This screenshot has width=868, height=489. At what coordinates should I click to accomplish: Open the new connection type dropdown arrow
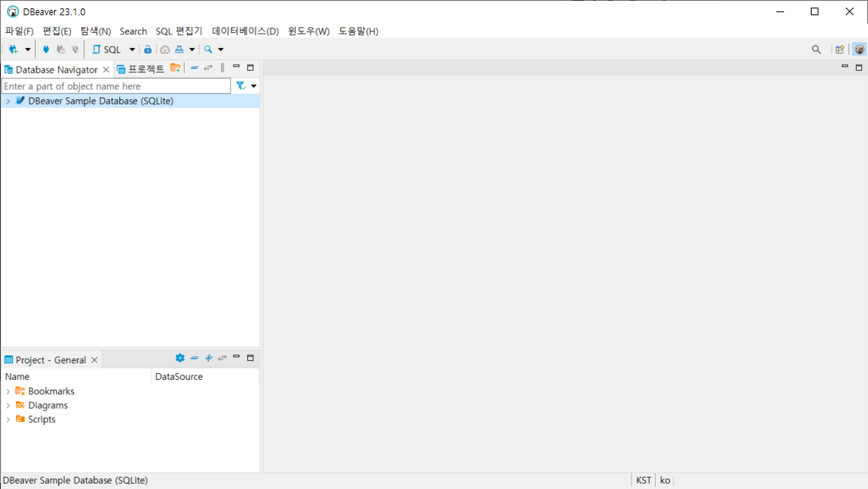tap(27, 50)
